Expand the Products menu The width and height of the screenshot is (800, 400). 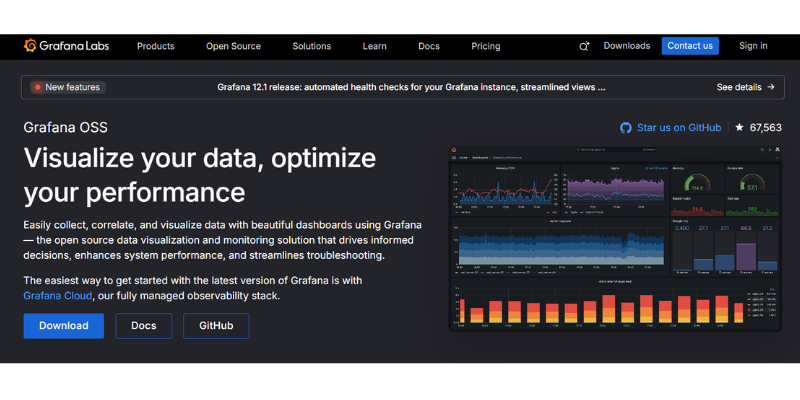155,46
